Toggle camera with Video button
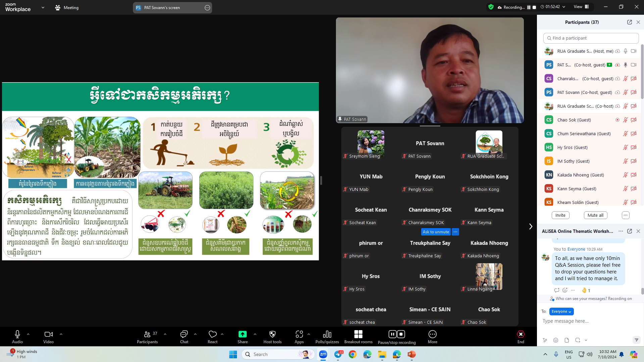Image resolution: width=644 pixels, height=362 pixels. click(48, 337)
